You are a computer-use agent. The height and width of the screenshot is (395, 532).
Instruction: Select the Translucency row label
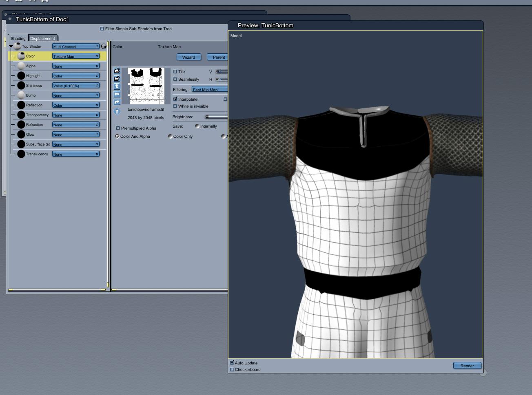coord(37,154)
